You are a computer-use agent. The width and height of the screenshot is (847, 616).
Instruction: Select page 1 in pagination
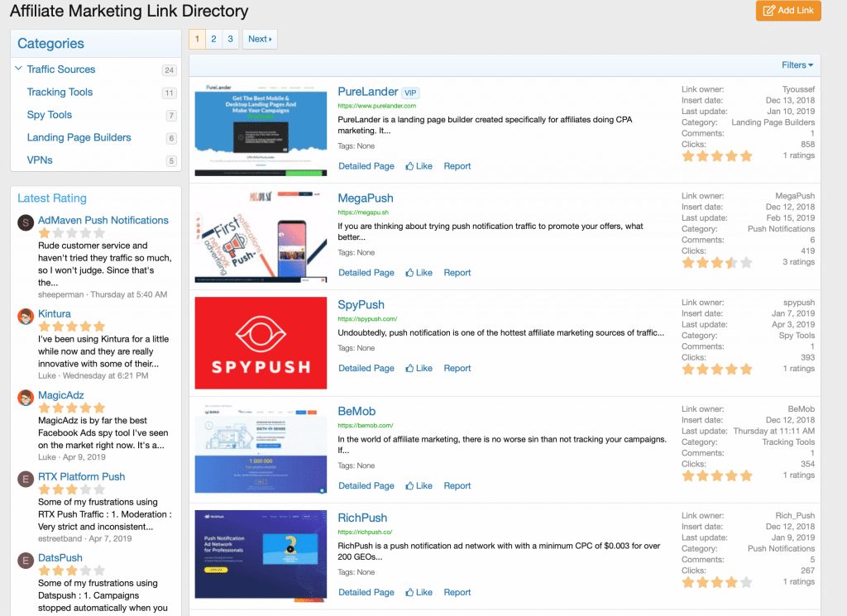click(x=197, y=39)
